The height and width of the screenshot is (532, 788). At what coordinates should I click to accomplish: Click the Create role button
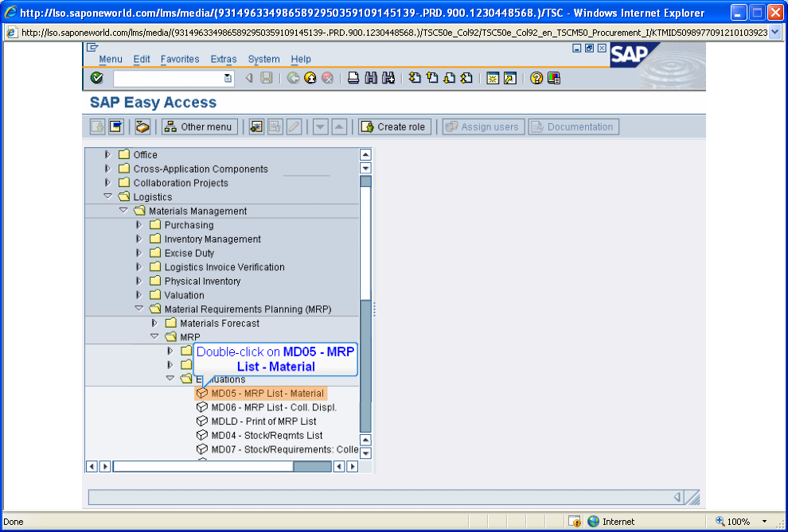(395, 126)
